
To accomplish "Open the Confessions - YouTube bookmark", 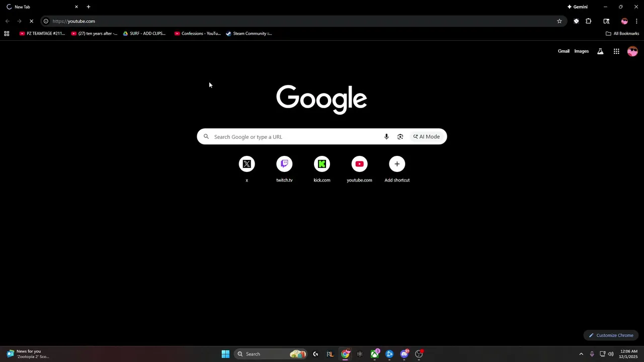I will pyautogui.click(x=198, y=34).
